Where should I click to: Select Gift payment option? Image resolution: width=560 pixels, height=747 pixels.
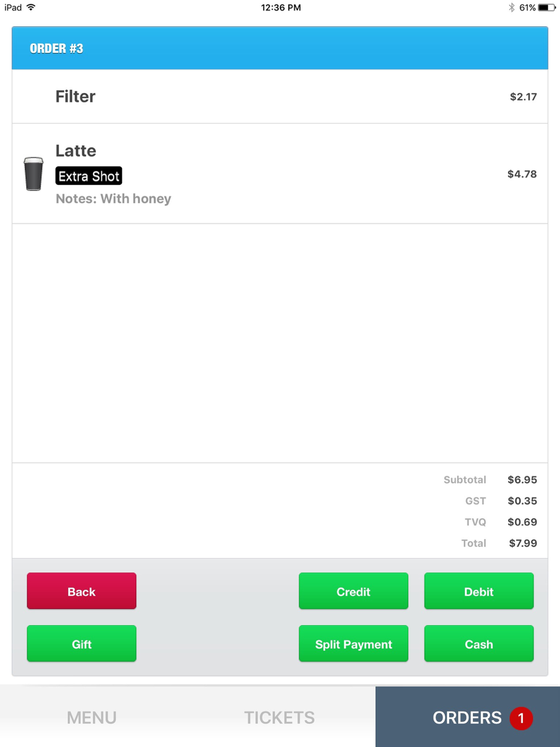pyautogui.click(x=82, y=644)
